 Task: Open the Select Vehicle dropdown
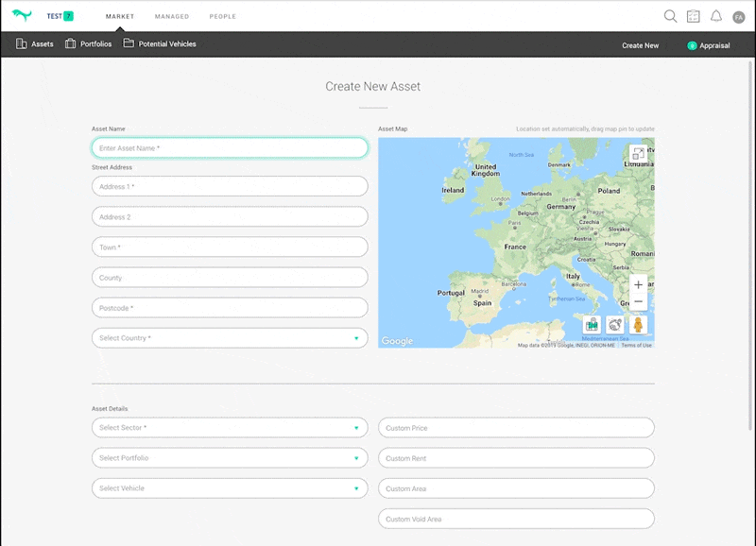[x=230, y=488]
